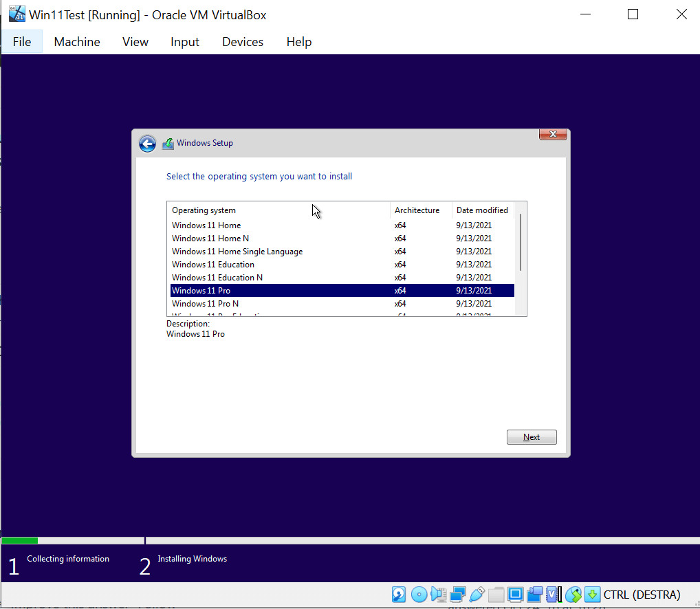Click the CTRL (DESTRA) host key label
700x609 pixels.
(x=642, y=595)
